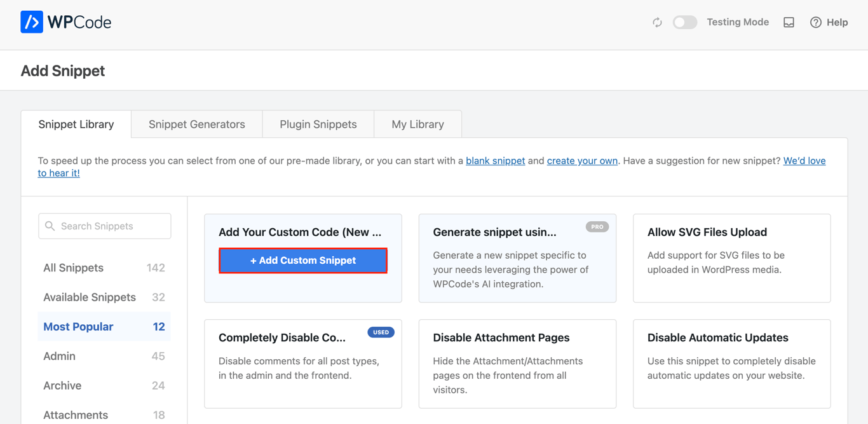
Task: Click the PRO badge on Generate snippet card
Action: (597, 226)
